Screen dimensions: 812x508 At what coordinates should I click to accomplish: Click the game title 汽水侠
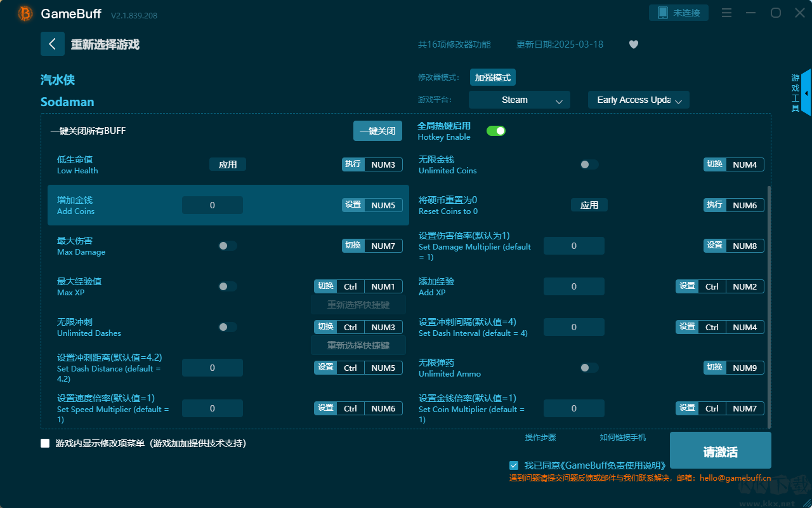click(58, 80)
